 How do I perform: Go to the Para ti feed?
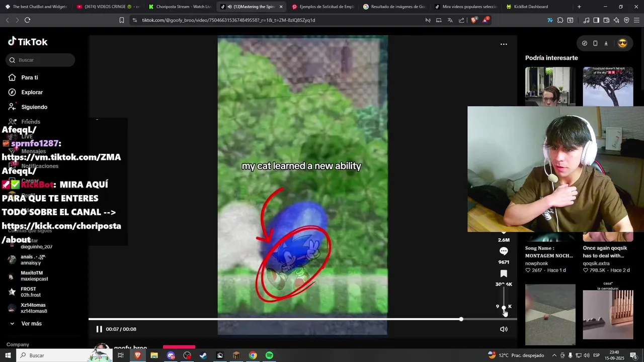tap(29, 77)
